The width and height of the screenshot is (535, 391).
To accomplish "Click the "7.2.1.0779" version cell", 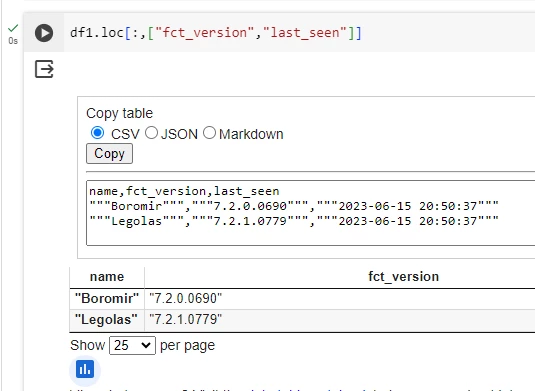I will pyautogui.click(x=186, y=320).
